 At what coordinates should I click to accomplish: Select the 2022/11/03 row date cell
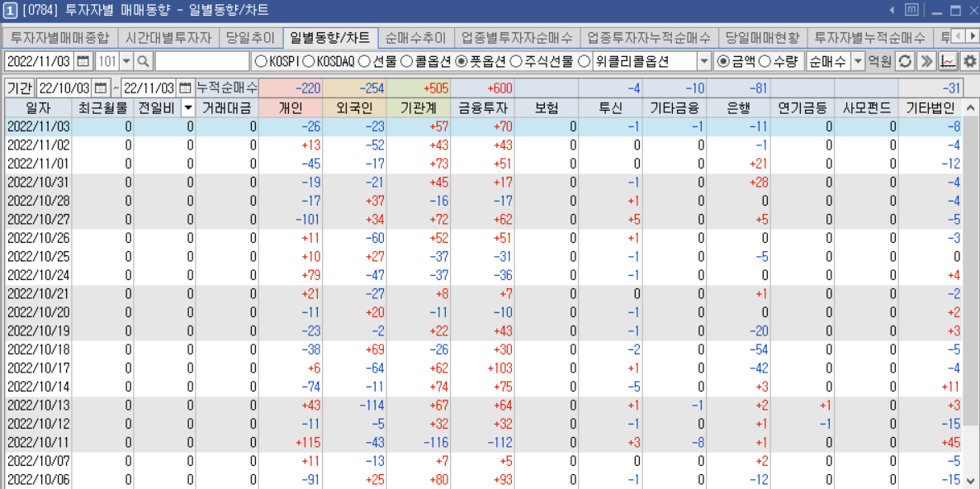(38, 127)
